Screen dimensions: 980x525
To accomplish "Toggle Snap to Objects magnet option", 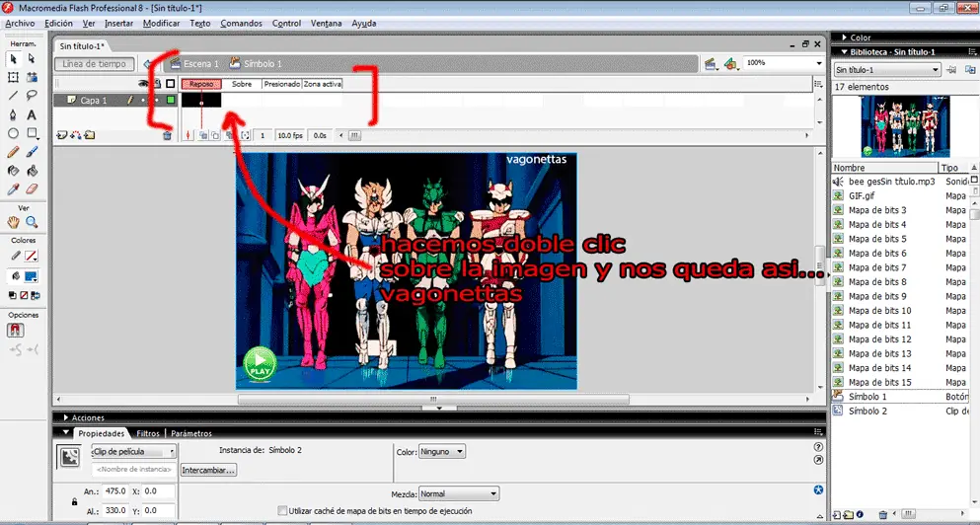I will 16,331.
